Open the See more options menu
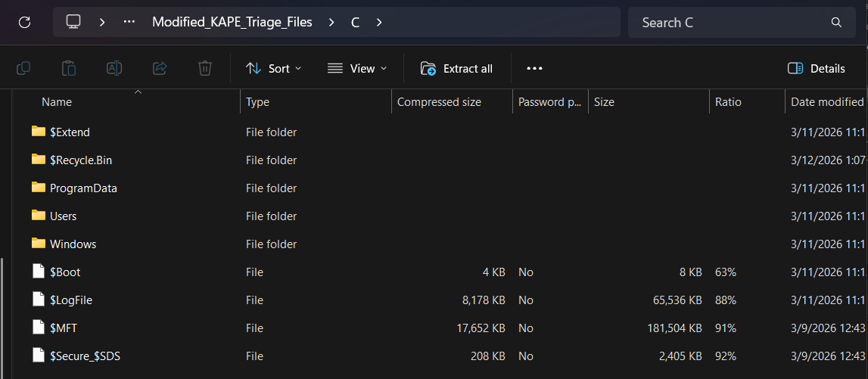 pos(535,68)
